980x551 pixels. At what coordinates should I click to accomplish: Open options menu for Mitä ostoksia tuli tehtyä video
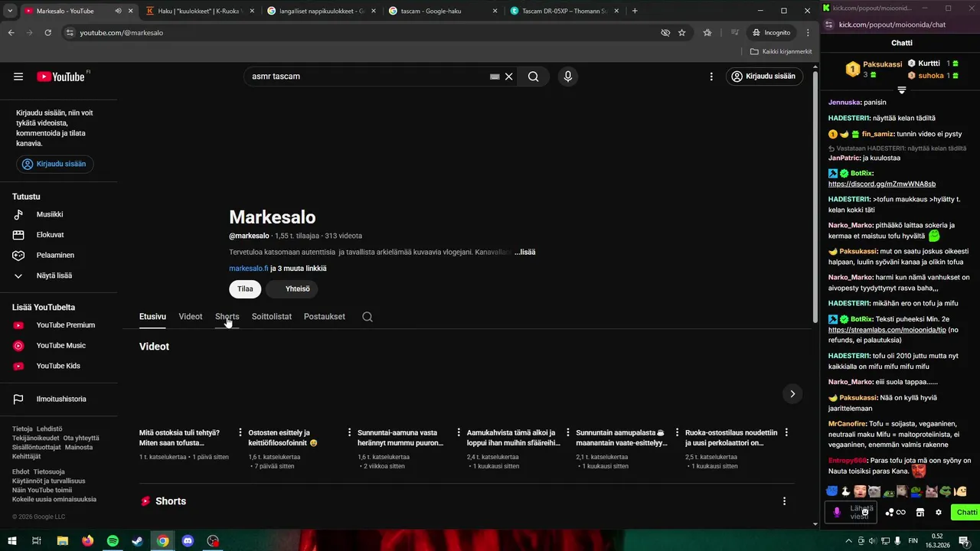[240, 433]
